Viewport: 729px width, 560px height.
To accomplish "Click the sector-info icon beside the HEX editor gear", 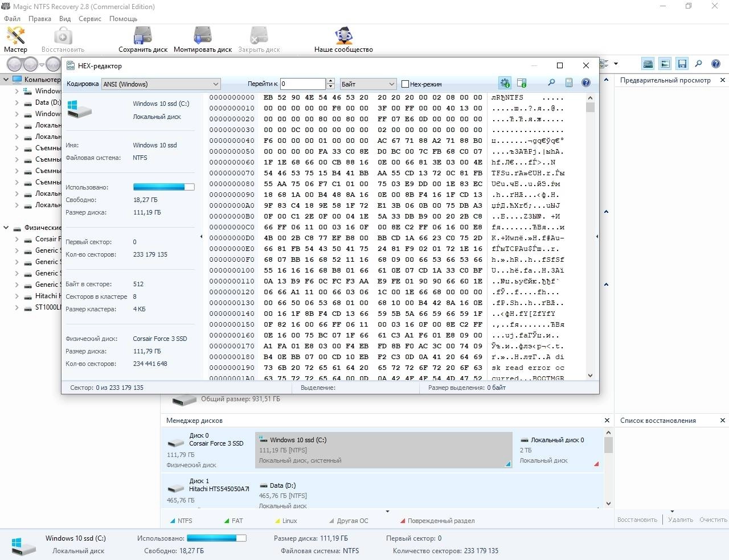I will 522,83.
